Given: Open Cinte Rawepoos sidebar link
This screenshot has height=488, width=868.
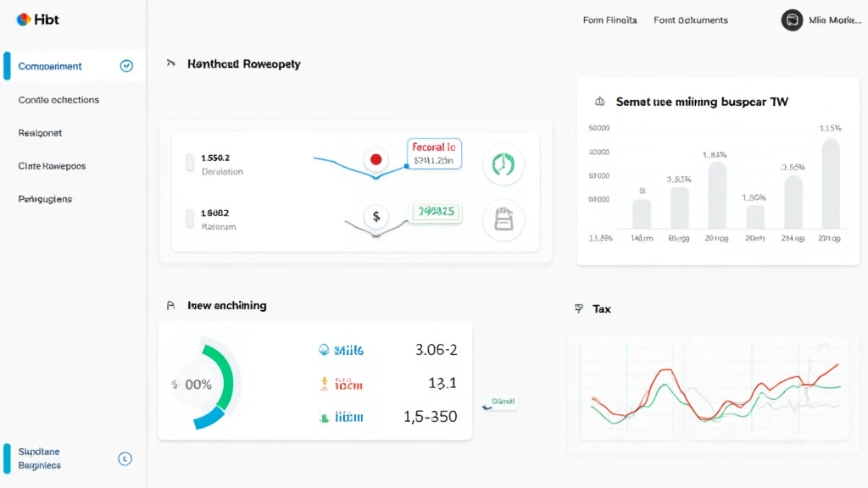Looking at the screenshot, I should [52, 166].
